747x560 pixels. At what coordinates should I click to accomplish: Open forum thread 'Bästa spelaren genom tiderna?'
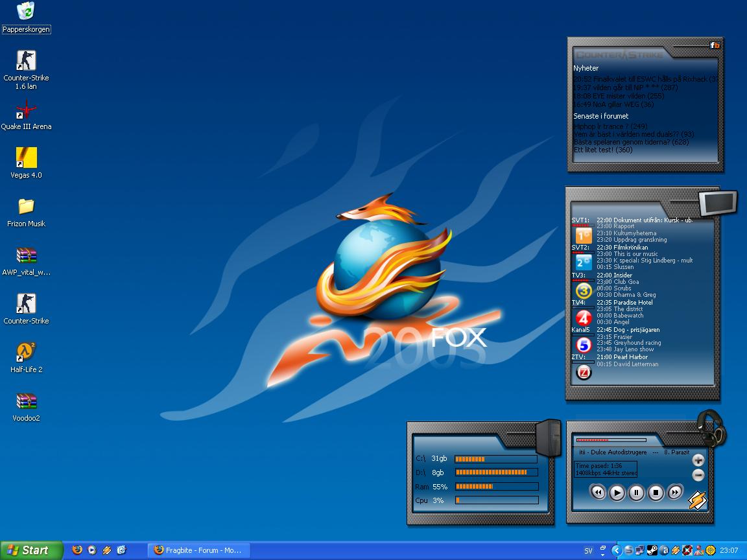(x=631, y=142)
